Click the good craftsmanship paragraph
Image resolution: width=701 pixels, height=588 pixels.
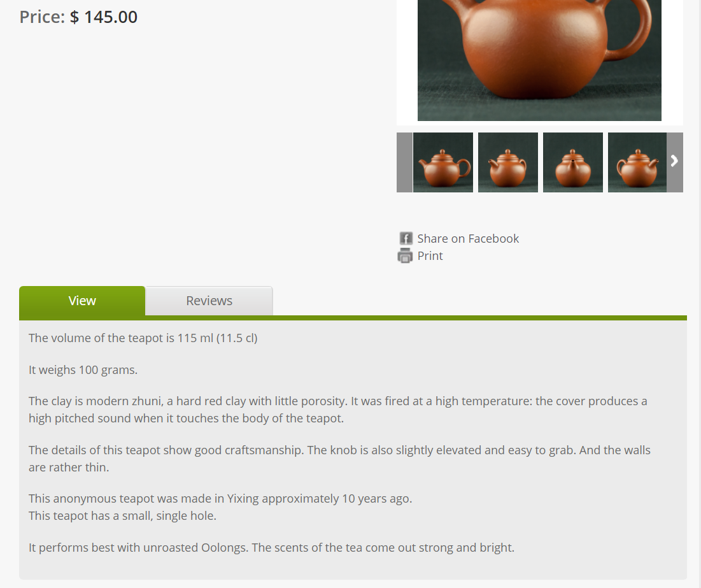coord(339,458)
